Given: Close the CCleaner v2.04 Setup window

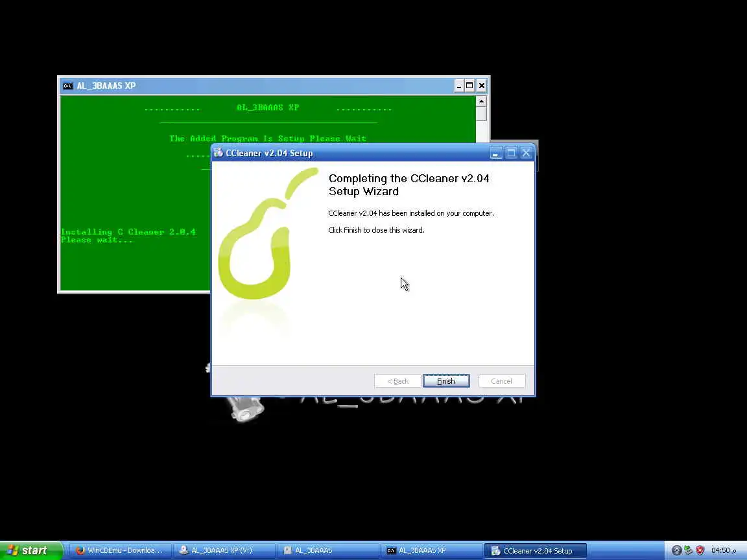Looking at the screenshot, I should click(x=526, y=153).
